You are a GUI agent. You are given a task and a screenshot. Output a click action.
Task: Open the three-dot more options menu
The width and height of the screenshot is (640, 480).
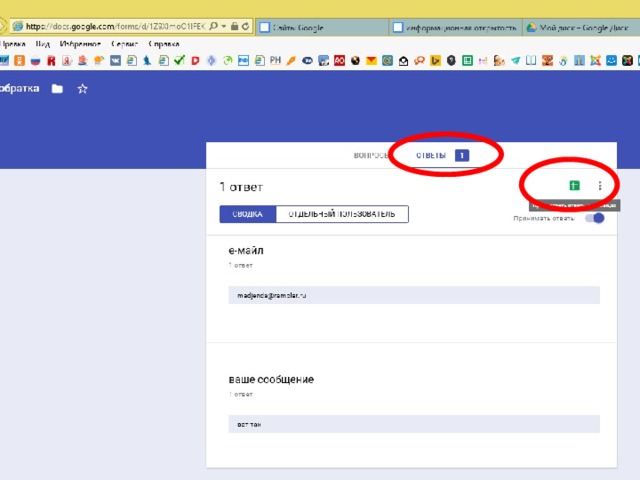(600, 186)
